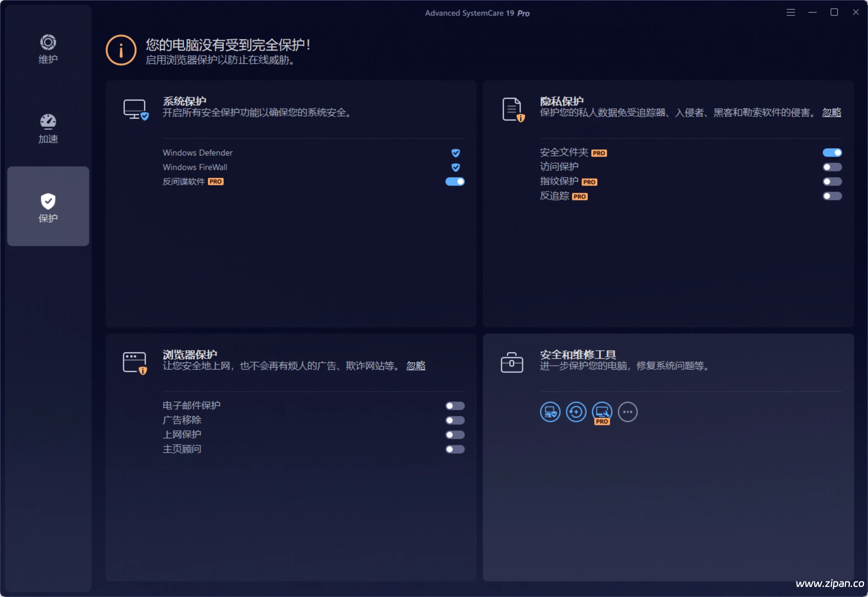Click the PRO badge beside 指纹保护
The image size is (868, 597).
click(590, 182)
